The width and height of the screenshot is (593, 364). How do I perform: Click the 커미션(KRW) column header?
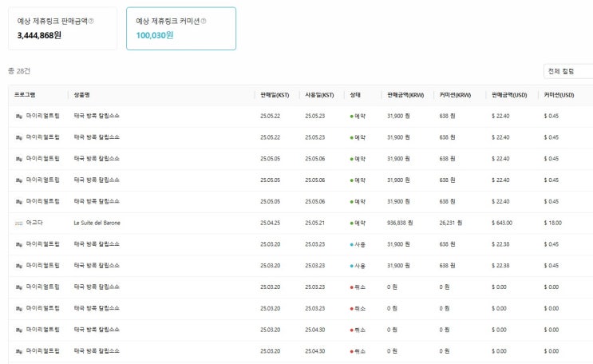point(456,95)
